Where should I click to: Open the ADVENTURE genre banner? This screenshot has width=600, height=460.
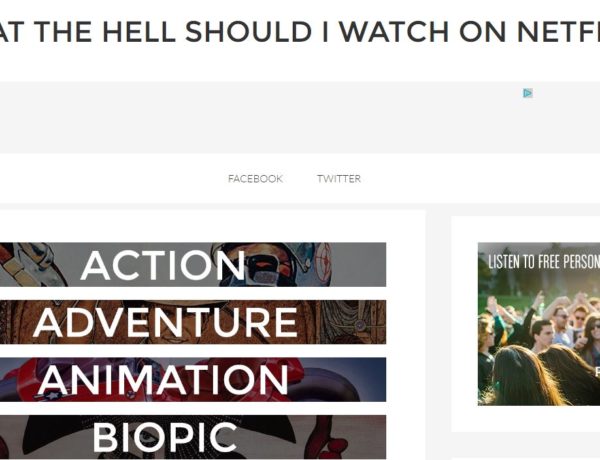tap(193, 322)
